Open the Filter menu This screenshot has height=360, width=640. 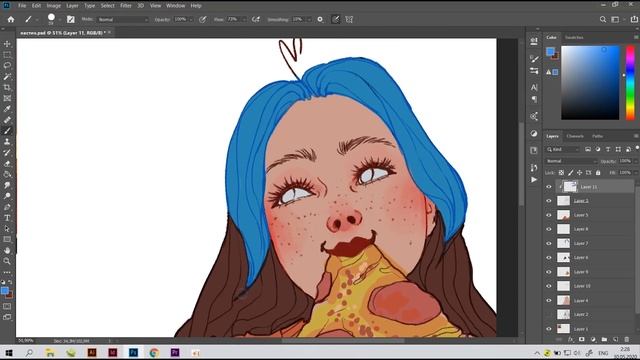click(x=126, y=6)
